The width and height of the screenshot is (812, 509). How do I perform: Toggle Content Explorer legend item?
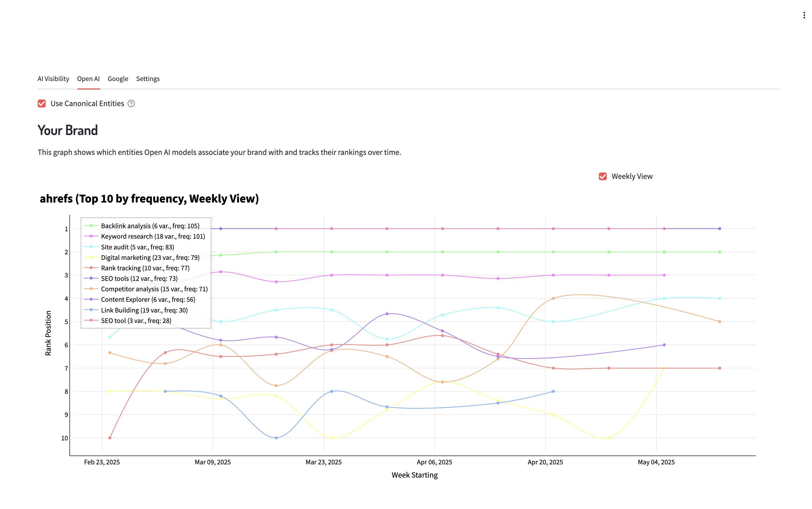(x=148, y=299)
